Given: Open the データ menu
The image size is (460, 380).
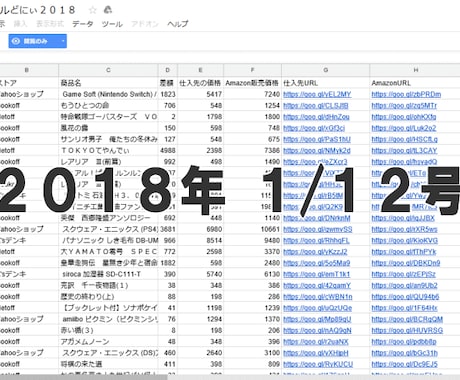Looking at the screenshot, I should pyautogui.click(x=83, y=24).
